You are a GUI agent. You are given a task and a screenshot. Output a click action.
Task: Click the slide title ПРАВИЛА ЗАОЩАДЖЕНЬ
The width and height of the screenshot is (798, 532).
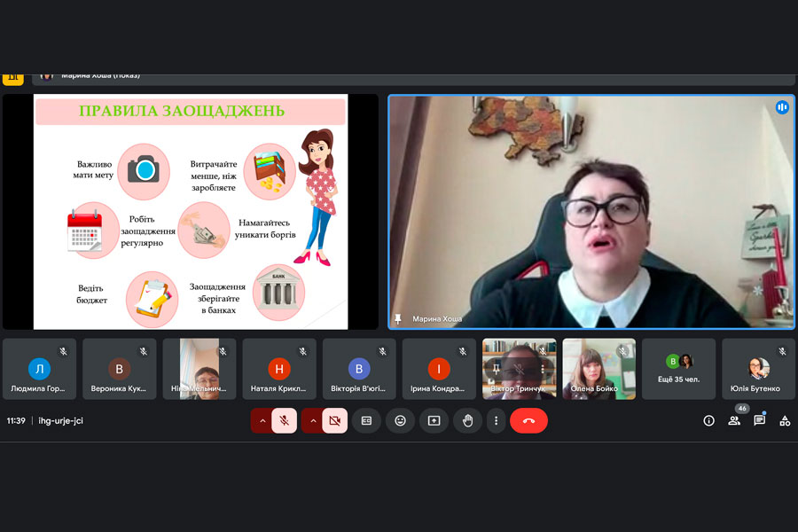(x=182, y=111)
